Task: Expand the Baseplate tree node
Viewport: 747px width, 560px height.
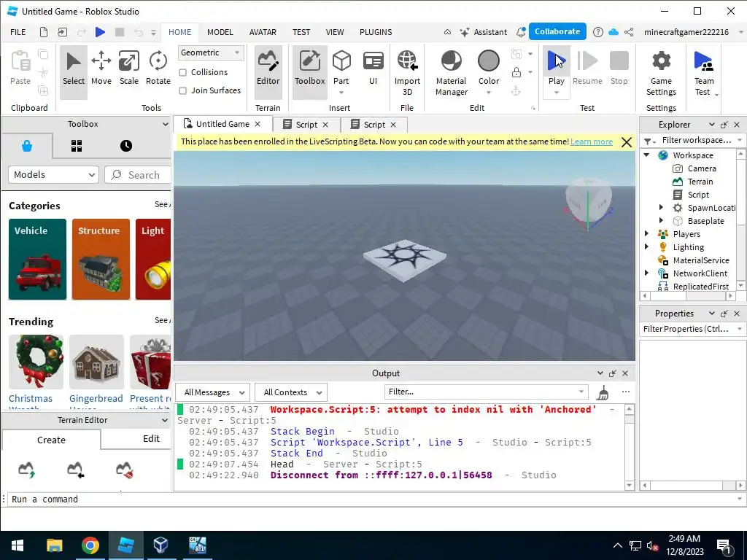Action: click(661, 220)
